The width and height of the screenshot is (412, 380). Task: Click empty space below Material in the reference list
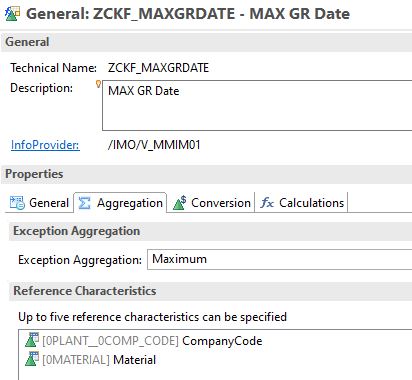[215, 374]
